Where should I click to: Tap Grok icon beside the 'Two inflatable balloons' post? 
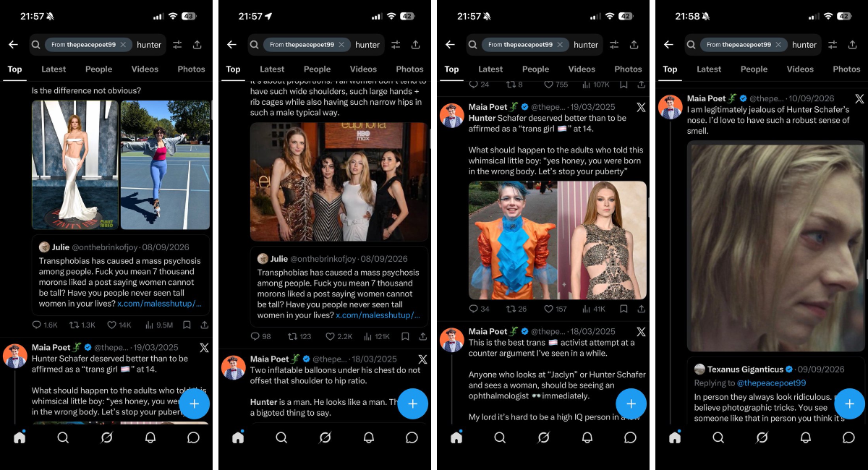pos(422,359)
